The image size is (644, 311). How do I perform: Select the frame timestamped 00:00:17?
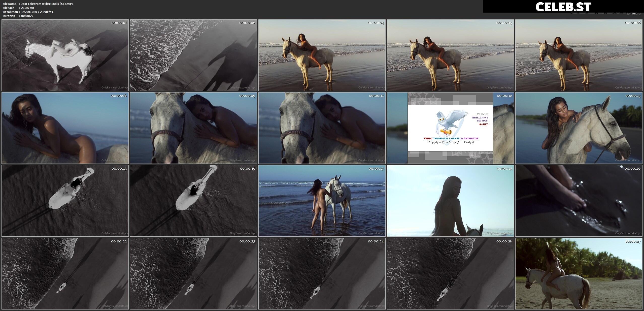click(322, 201)
